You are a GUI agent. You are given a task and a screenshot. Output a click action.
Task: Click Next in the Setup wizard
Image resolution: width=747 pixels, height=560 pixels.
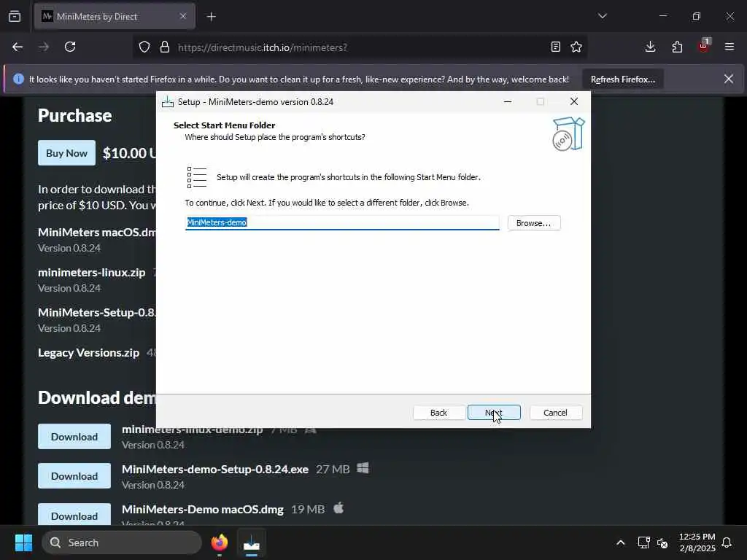point(494,413)
